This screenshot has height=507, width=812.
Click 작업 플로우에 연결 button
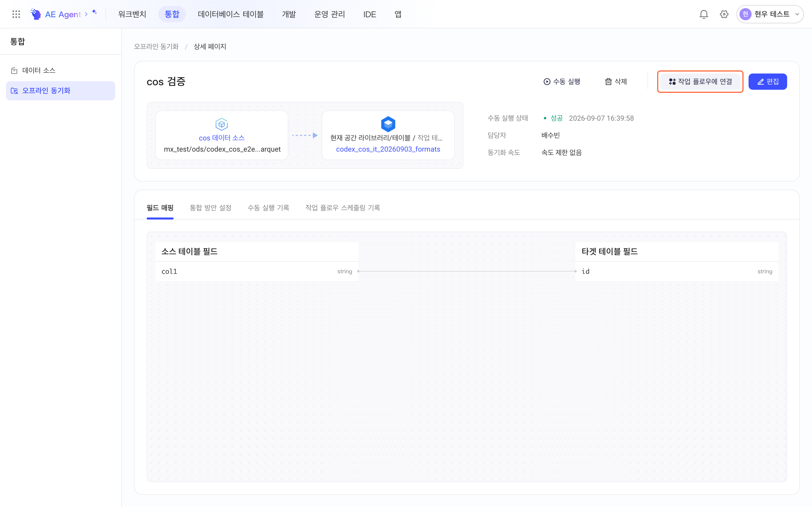click(x=700, y=81)
